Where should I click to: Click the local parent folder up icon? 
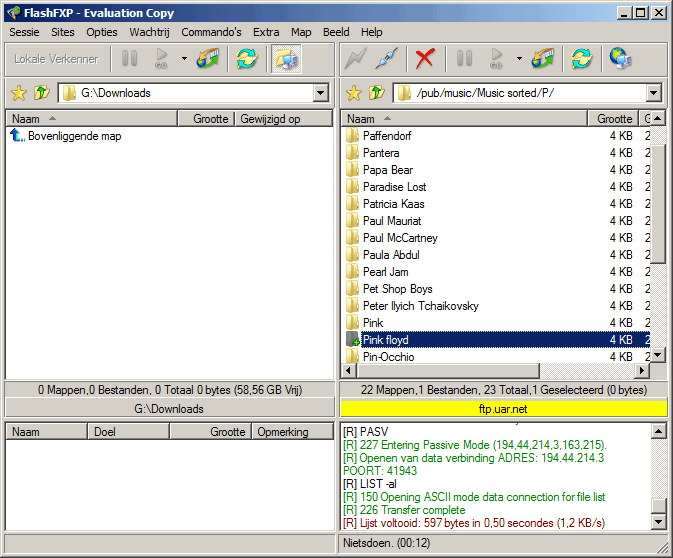[42, 93]
